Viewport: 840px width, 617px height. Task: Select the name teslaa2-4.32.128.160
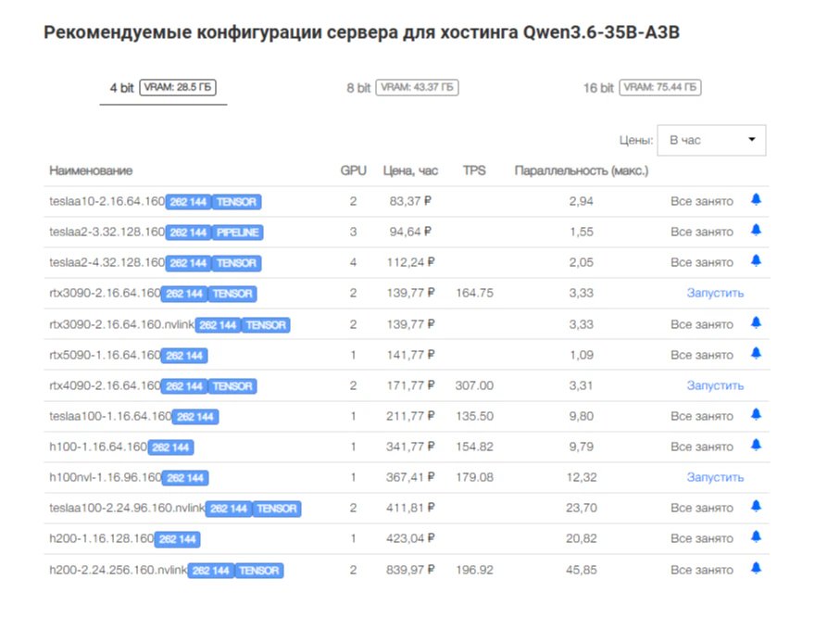107,262
